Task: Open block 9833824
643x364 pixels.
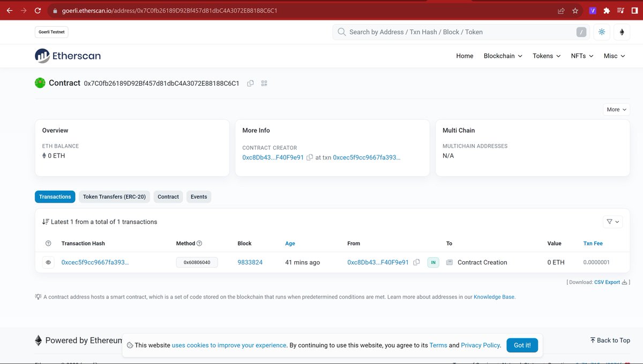Action: click(250, 262)
